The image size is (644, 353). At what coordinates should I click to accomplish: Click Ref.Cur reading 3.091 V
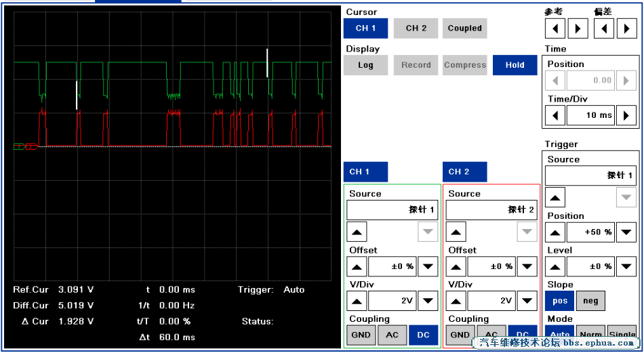coord(76,290)
